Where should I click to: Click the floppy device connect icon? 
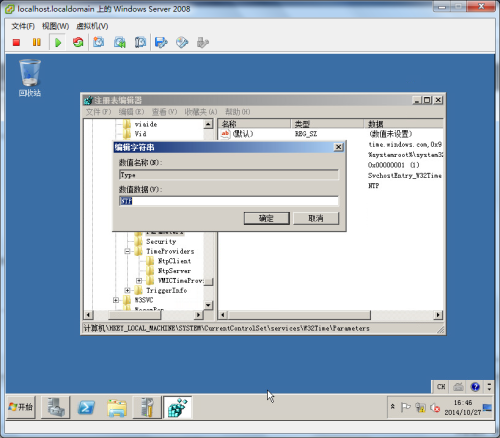161,42
